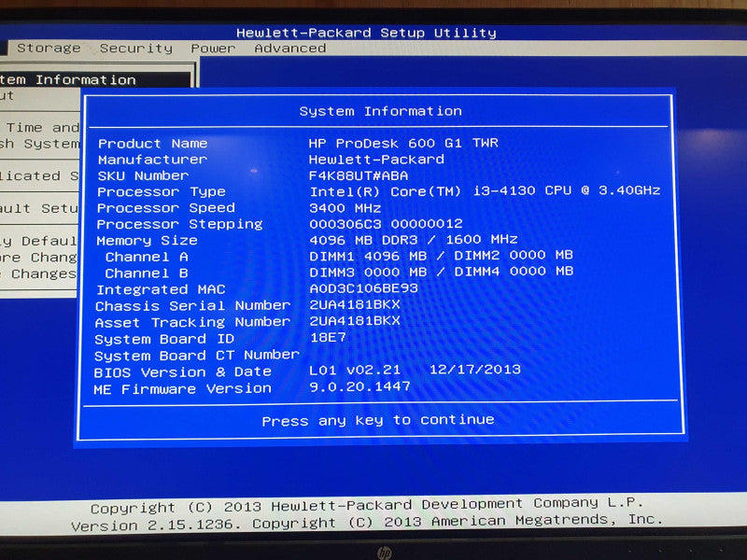
Task: Select the highlighted System Information menu entry
Action: tap(95, 79)
